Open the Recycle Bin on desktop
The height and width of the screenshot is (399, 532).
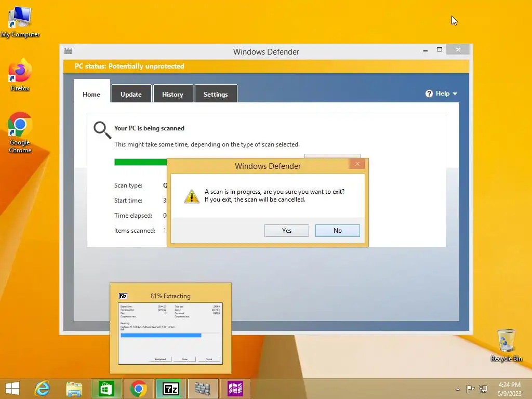click(x=506, y=345)
